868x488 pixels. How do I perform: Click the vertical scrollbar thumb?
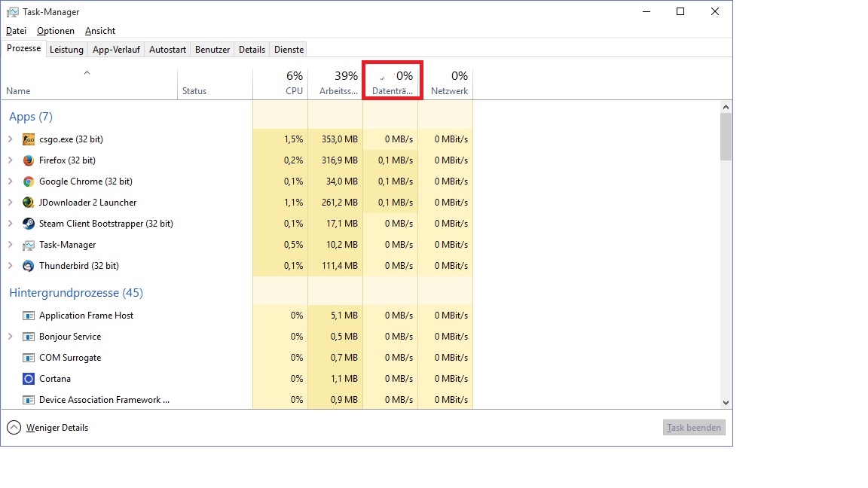[x=726, y=136]
